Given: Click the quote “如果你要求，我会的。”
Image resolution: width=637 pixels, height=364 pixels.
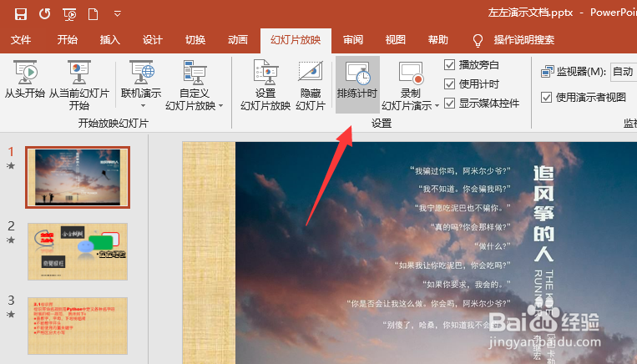Looking at the screenshot, I should pos(467,285).
